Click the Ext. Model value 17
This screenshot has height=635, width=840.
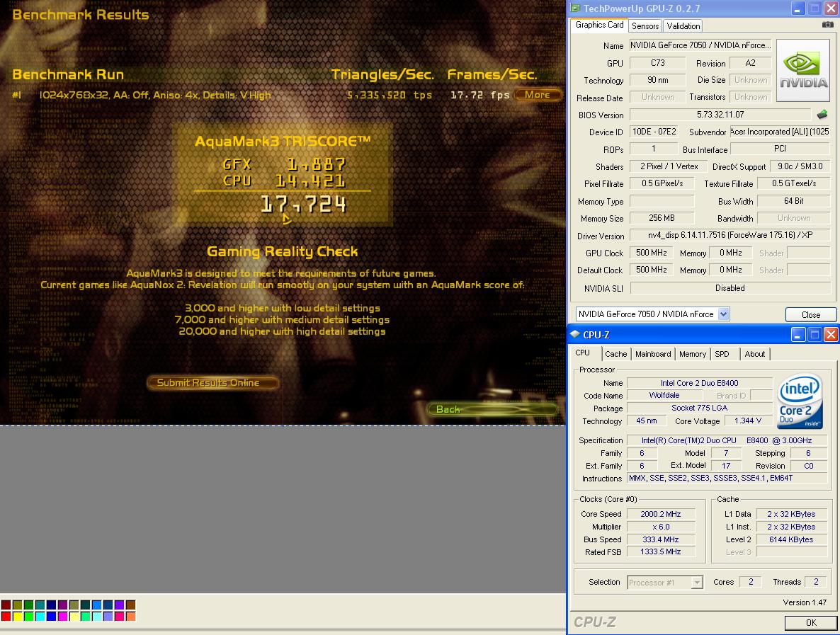click(726, 466)
